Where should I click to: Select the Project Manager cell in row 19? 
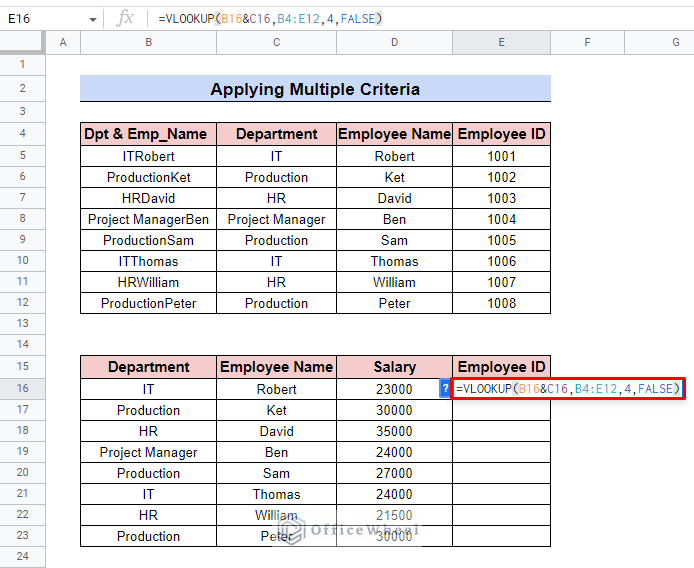pyautogui.click(x=148, y=452)
